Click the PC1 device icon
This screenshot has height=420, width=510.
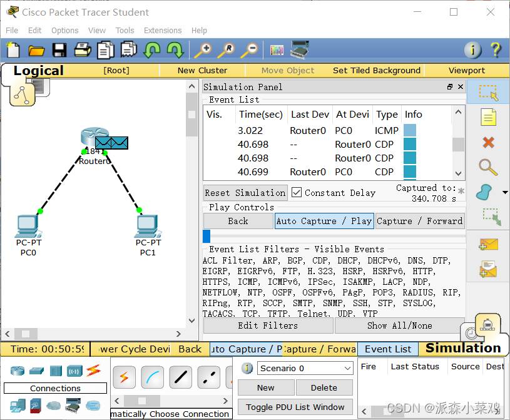click(148, 226)
